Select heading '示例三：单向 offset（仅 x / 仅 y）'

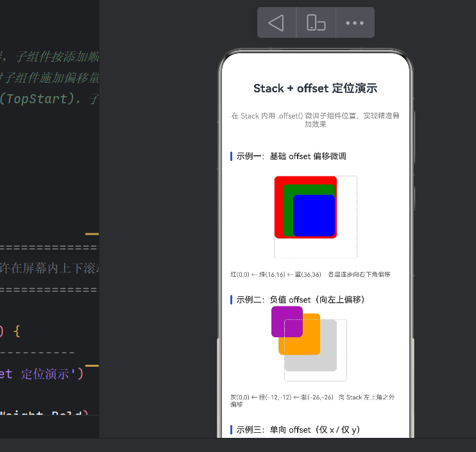[x=298, y=430]
